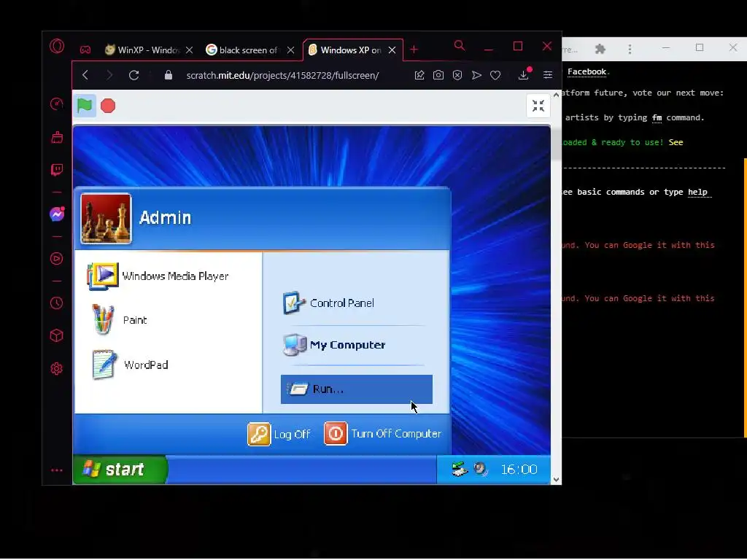The width and height of the screenshot is (747, 560).
Task: Click the Scratch green flag button
Action: tap(85, 106)
